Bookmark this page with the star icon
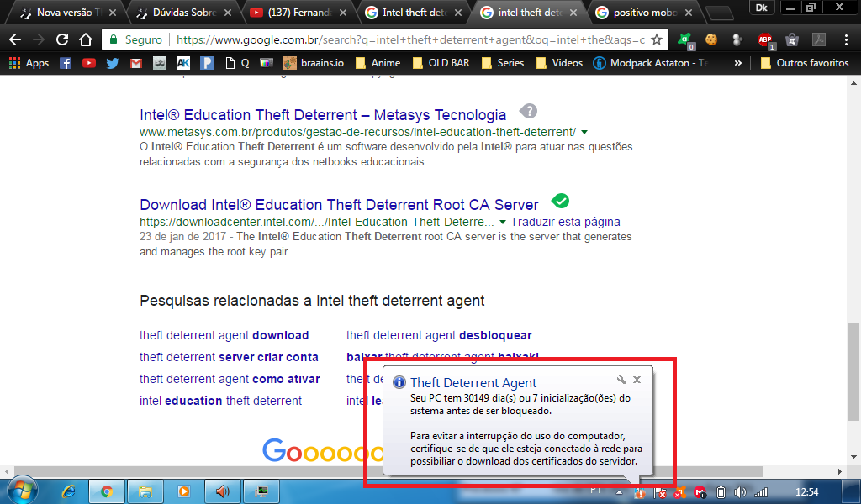The width and height of the screenshot is (861, 504). [x=656, y=39]
